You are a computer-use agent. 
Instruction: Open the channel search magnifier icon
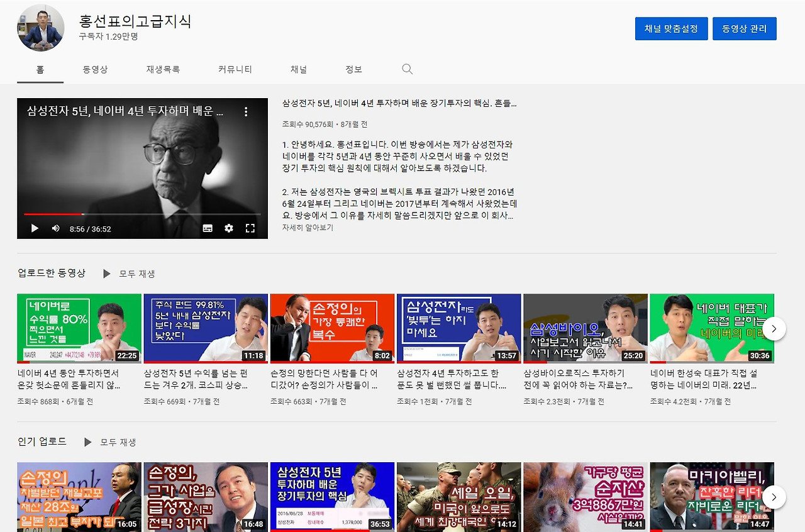coord(408,69)
